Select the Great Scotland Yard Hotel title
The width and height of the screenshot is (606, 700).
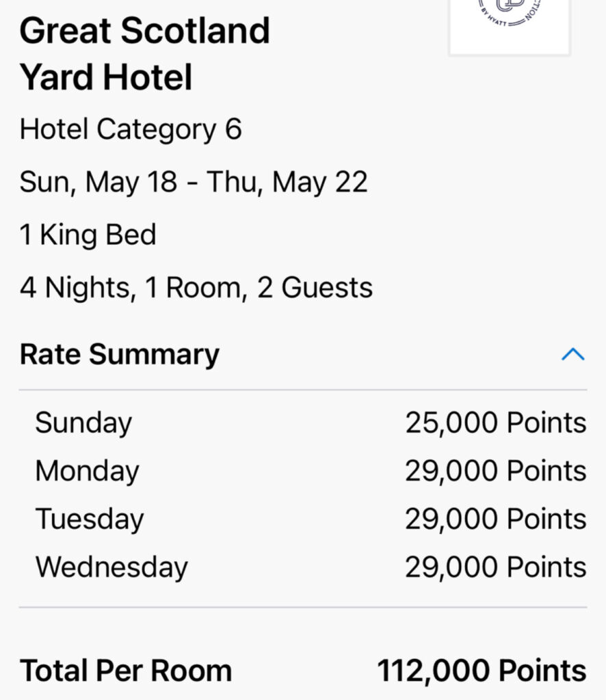point(144,53)
